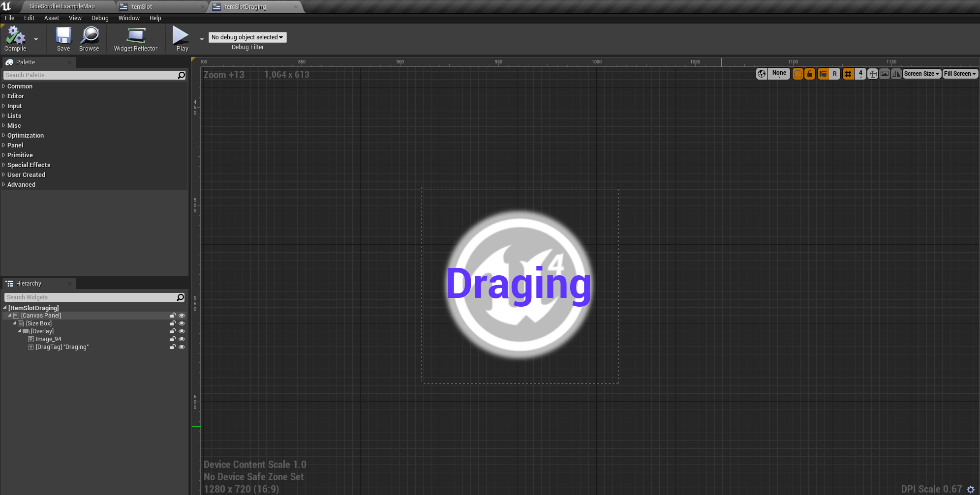Click Browse to find asset
The height and width of the screenshot is (495, 980).
(x=89, y=39)
